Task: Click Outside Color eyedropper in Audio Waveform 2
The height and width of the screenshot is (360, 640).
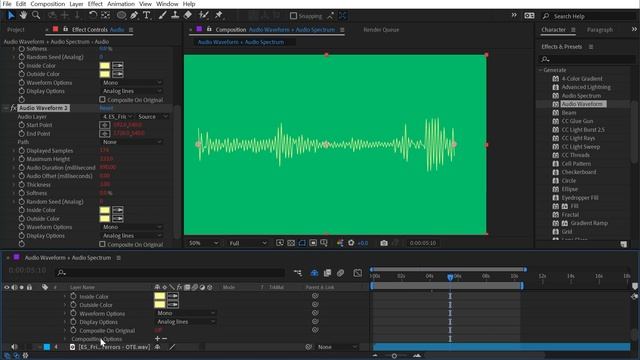Action: coord(118,218)
